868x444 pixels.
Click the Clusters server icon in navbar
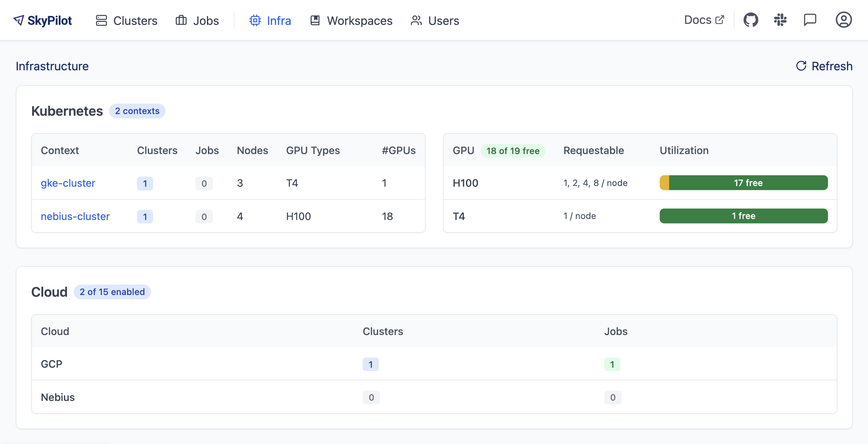[101, 21]
